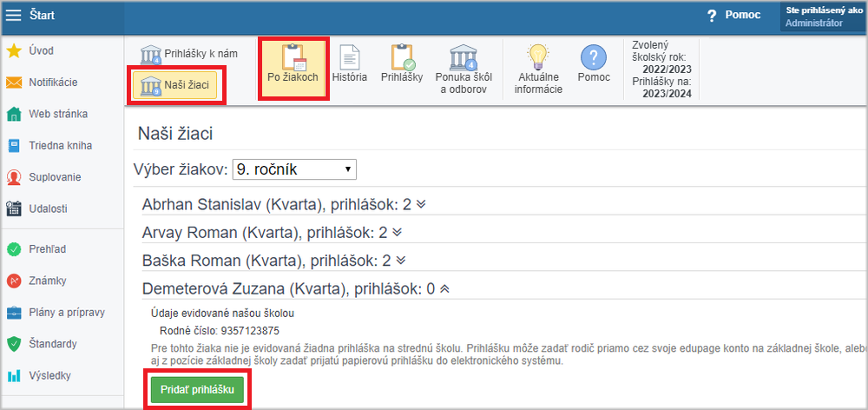Click the Údaje evidované našou školou text

coord(222,314)
